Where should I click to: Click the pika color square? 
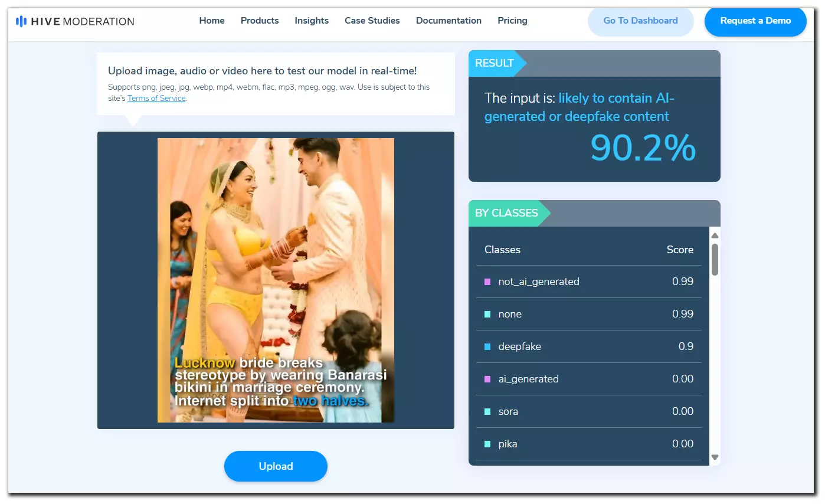click(x=487, y=444)
